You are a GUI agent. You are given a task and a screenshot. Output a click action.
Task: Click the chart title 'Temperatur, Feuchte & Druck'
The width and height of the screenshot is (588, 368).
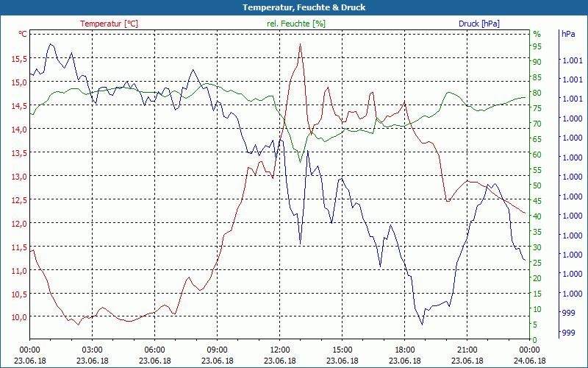[304, 7]
